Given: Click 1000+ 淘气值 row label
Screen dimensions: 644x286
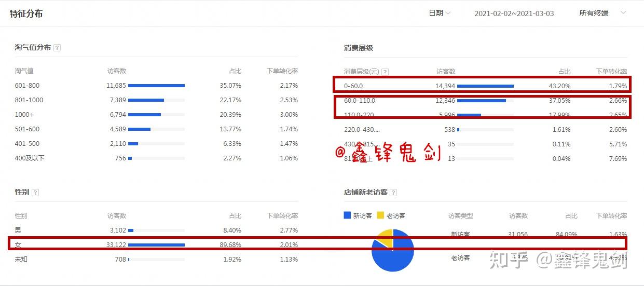Looking at the screenshot, I should click(x=24, y=115).
